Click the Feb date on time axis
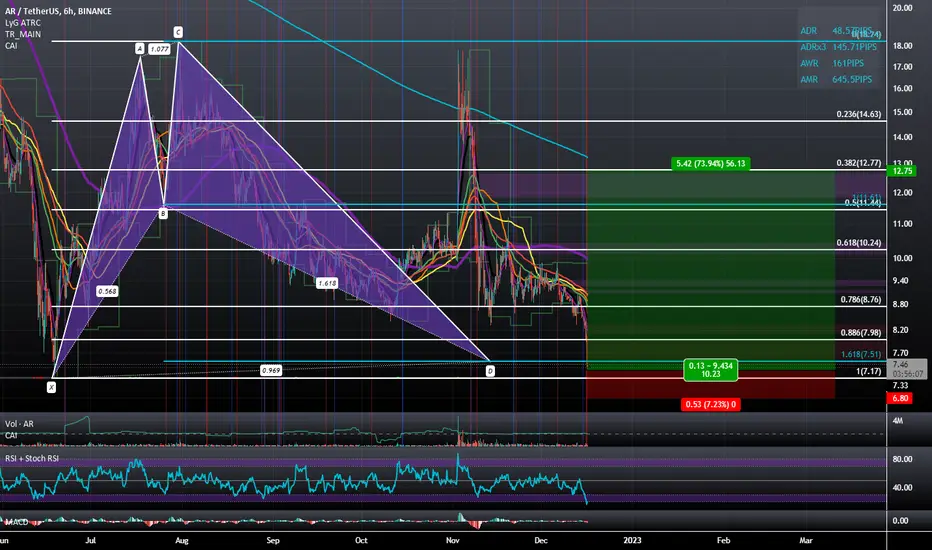The width and height of the screenshot is (932, 550). tap(723, 540)
